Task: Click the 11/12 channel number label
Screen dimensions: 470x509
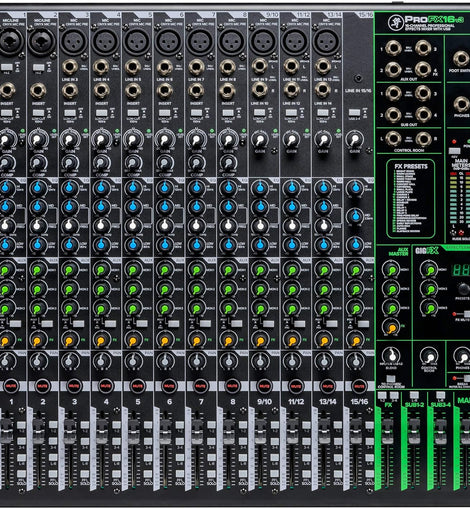Action: point(296,402)
